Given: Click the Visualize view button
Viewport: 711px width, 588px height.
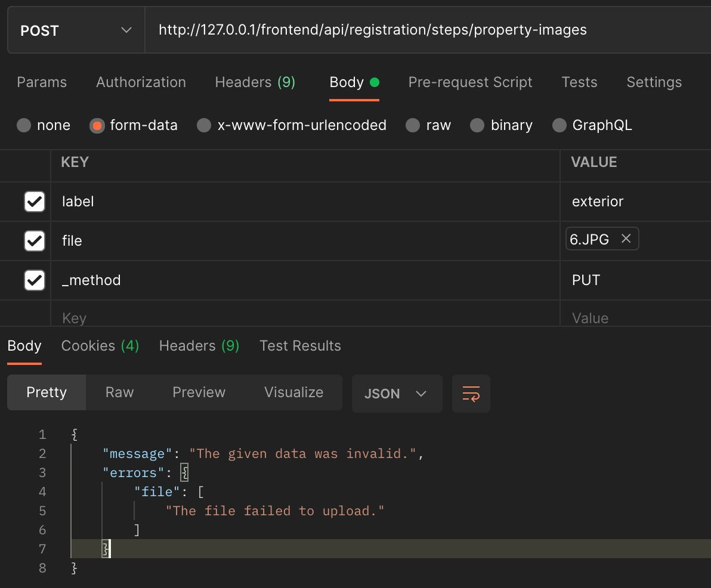Looking at the screenshot, I should (x=293, y=392).
